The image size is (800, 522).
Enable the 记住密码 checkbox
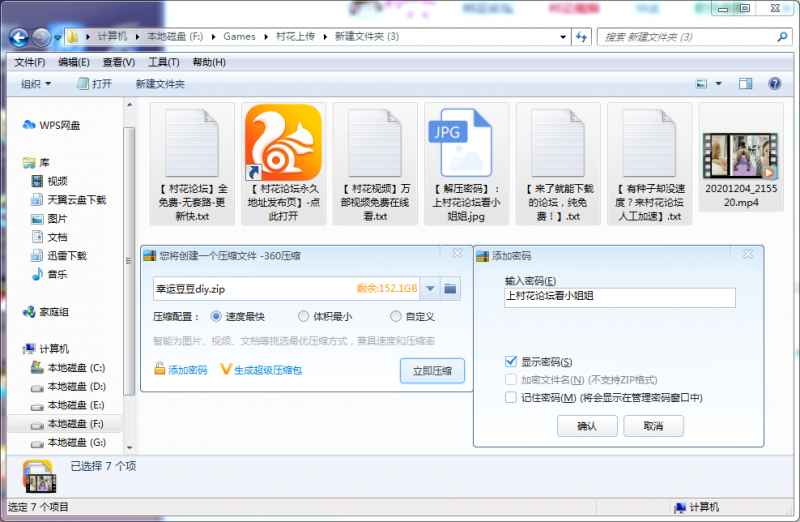tap(512, 397)
